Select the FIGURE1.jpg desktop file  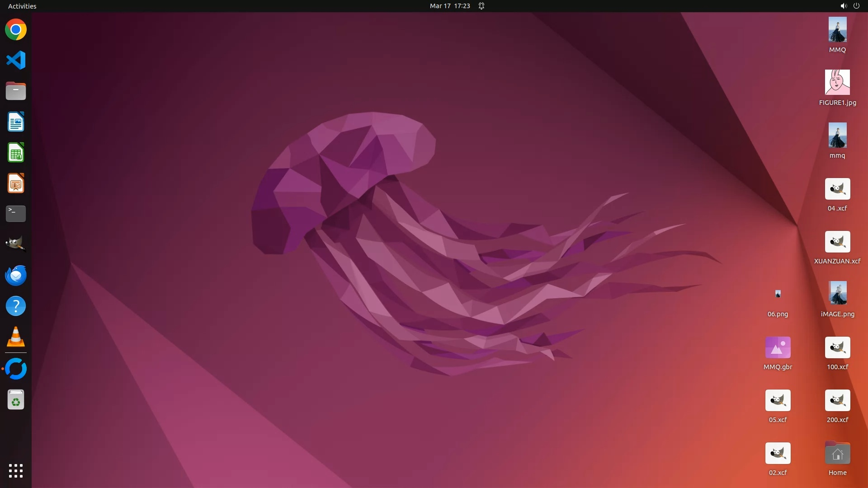837,83
